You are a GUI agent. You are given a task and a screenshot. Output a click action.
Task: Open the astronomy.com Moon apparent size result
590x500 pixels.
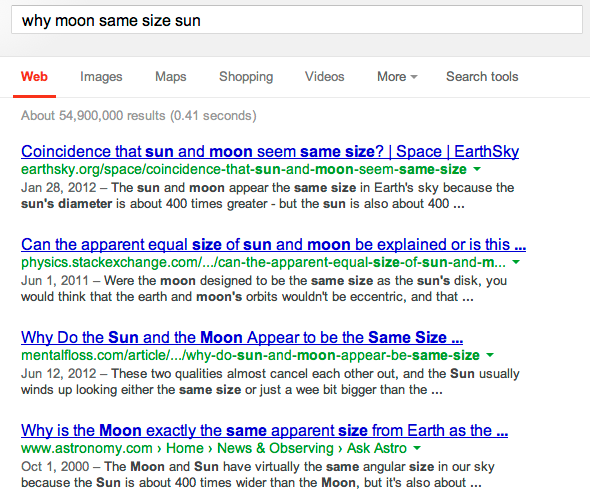coord(265,430)
